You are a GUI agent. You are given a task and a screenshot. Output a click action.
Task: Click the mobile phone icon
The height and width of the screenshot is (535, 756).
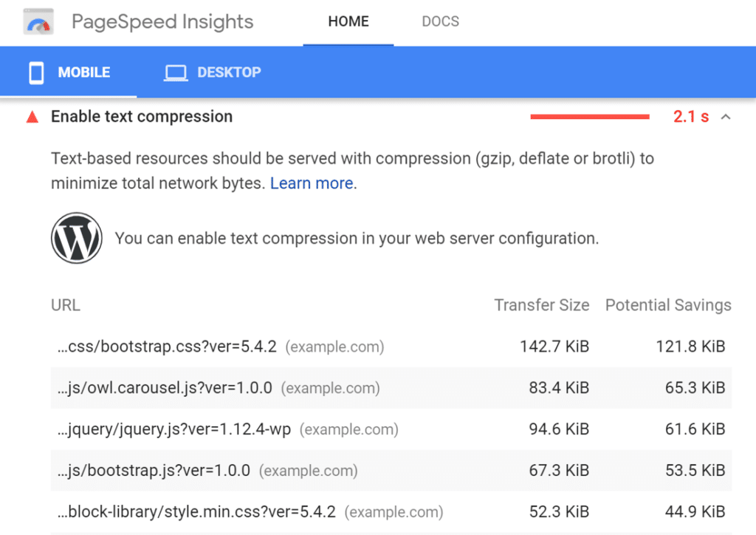coord(35,72)
